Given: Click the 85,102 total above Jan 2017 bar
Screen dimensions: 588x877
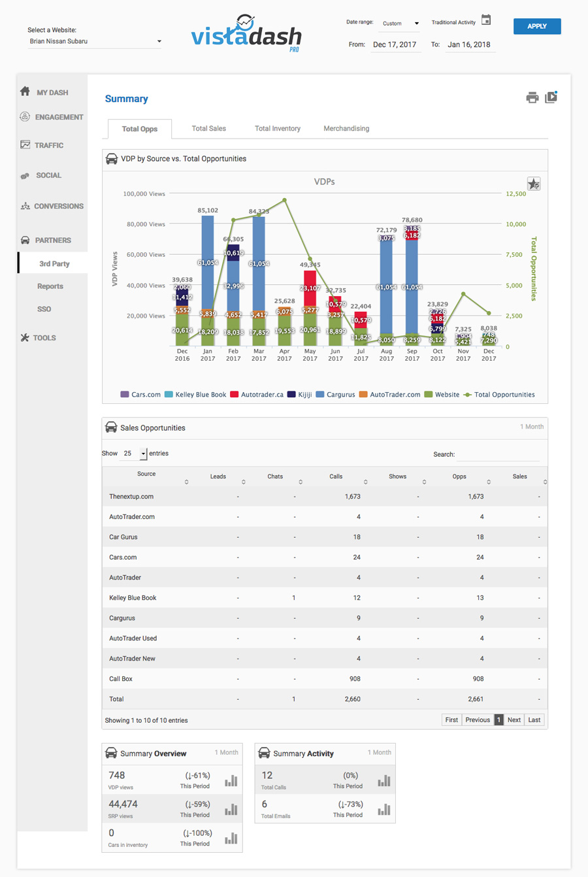Looking at the screenshot, I should [208, 210].
